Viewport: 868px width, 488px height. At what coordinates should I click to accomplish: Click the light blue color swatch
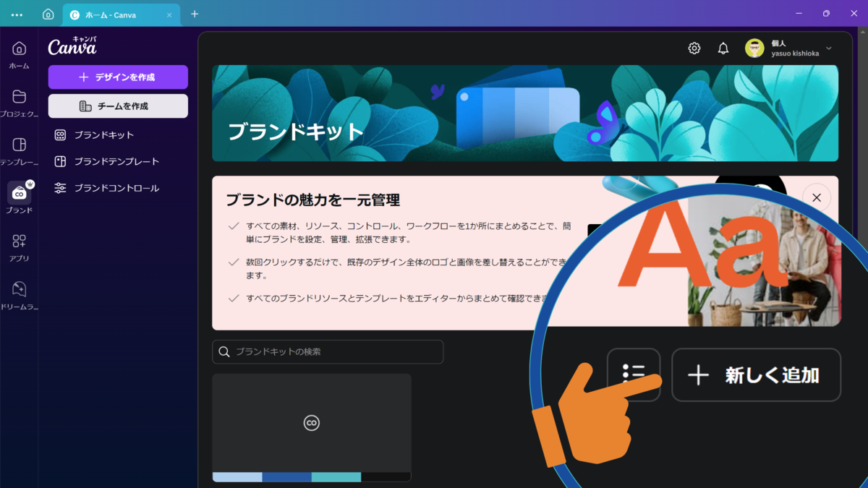[x=237, y=477]
